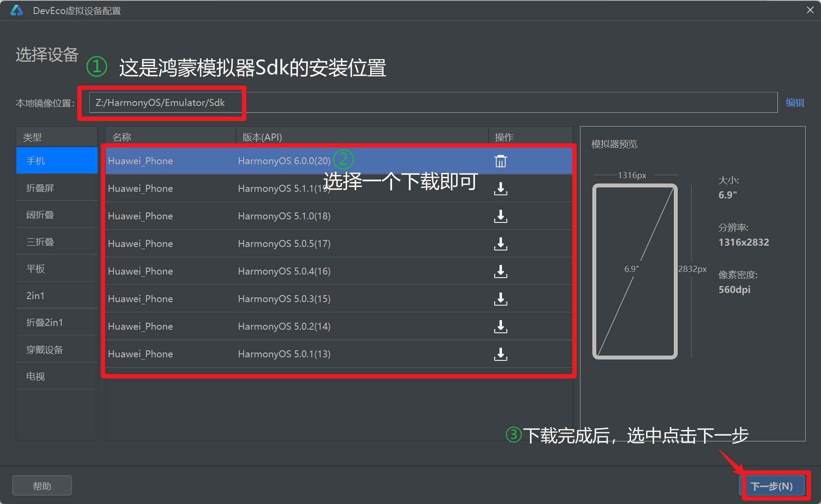Select the 三折叠 device type
Viewport: 821px width, 504px height.
[x=57, y=242]
